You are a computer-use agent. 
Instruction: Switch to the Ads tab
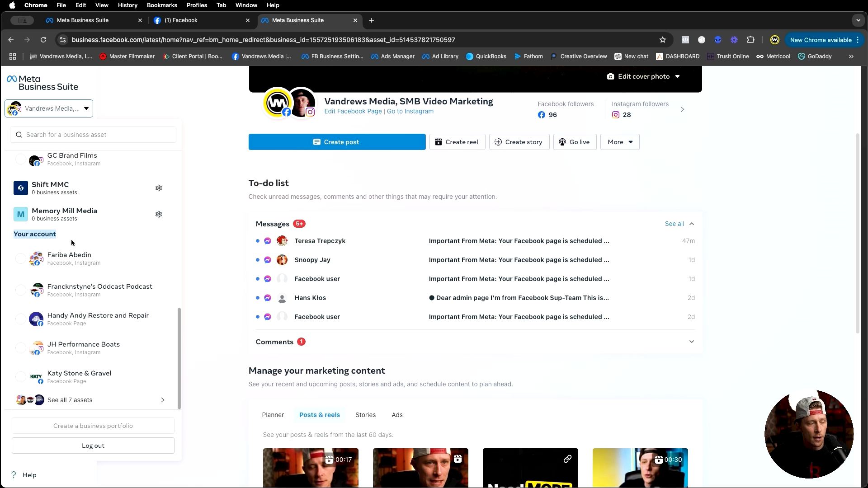[x=397, y=415]
